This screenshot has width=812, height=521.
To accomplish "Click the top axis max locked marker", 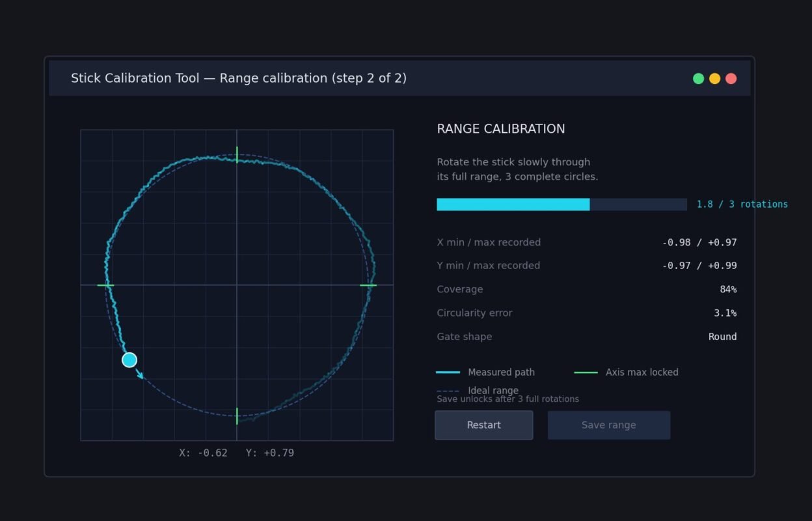I will [237, 155].
